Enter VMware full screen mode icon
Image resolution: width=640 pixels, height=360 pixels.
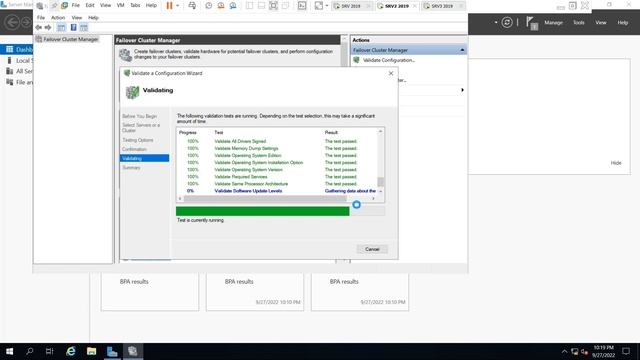273,6
